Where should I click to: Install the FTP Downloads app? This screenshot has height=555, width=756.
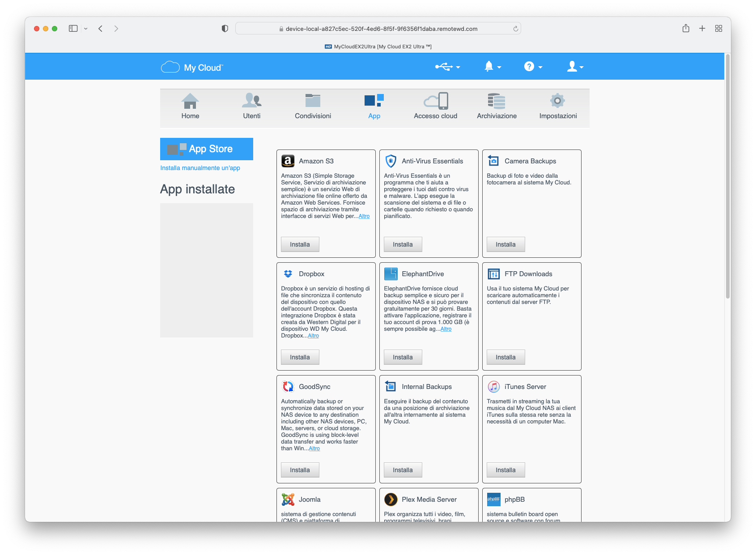point(505,357)
